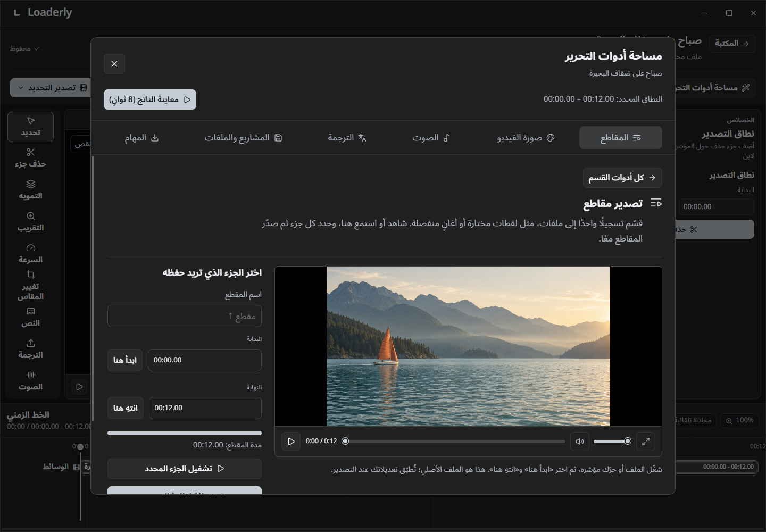This screenshot has height=532, width=766.
Task: Open the صورة الفيديو (Video image) tab
Action: (x=526, y=138)
